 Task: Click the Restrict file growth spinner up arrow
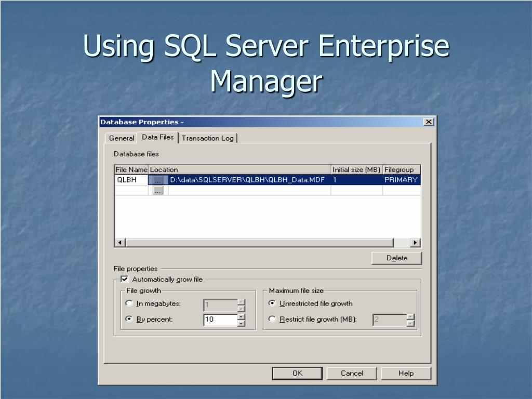(x=410, y=316)
